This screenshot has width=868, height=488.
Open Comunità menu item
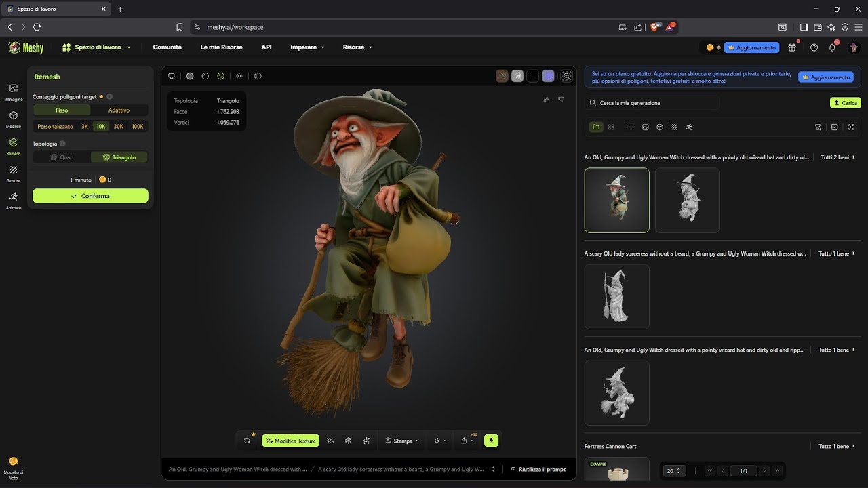[x=167, y=47]
